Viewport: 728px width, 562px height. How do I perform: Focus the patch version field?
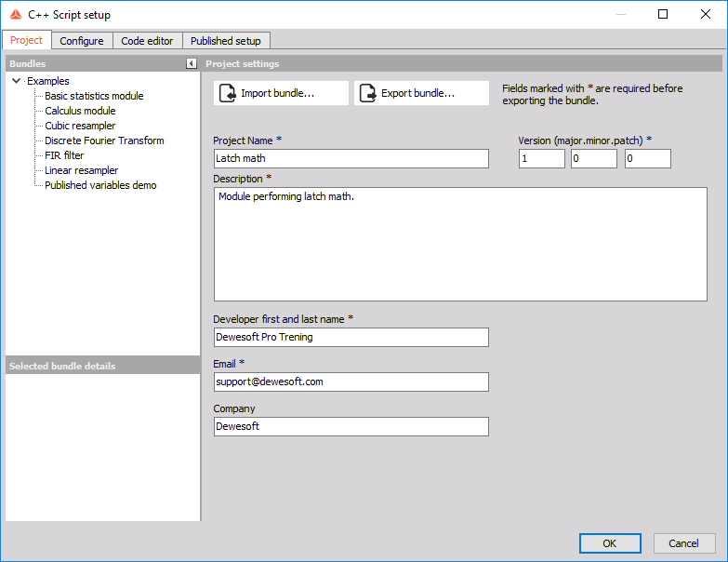[x=648, y=158]
